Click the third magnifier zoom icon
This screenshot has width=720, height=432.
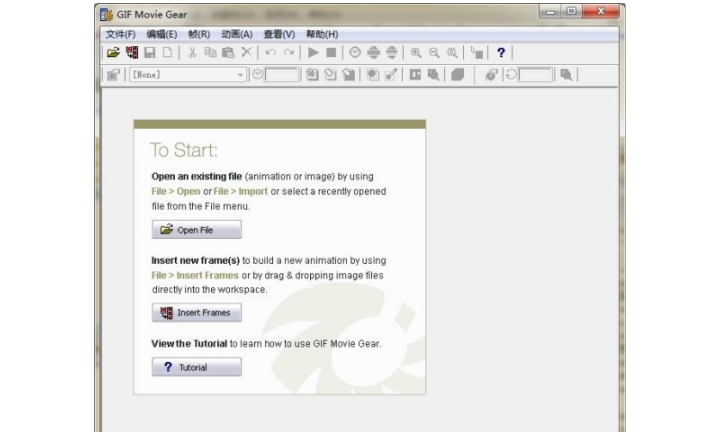pos(452,52)
